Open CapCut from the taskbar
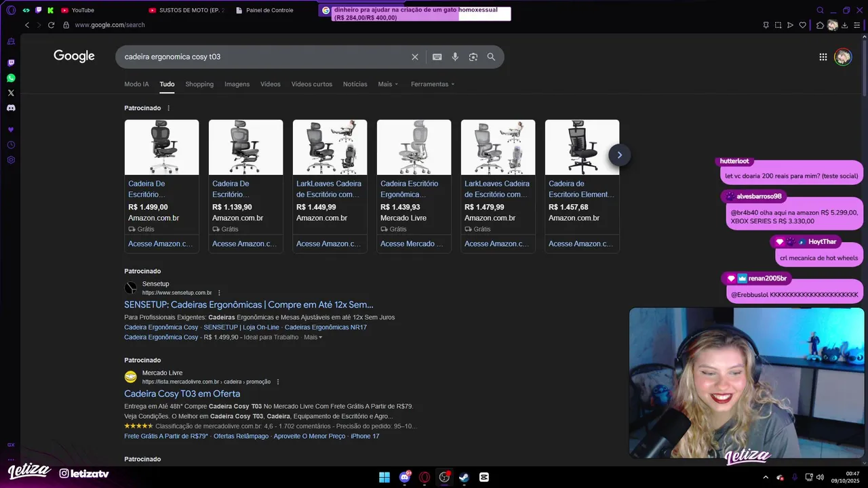The image size is (868, 488). (484, 477)
